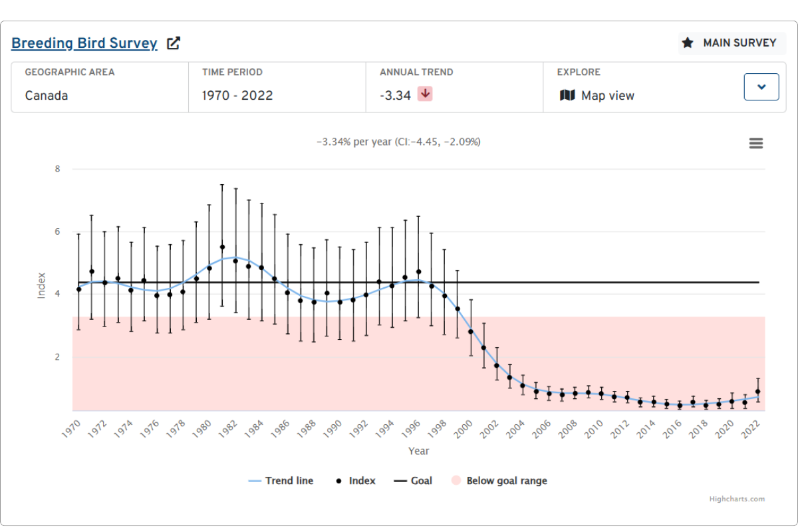The image size is (798, 532).
Task: Open external link icon beside Breeding Bird Survey
Action: [x=174, y=43]
